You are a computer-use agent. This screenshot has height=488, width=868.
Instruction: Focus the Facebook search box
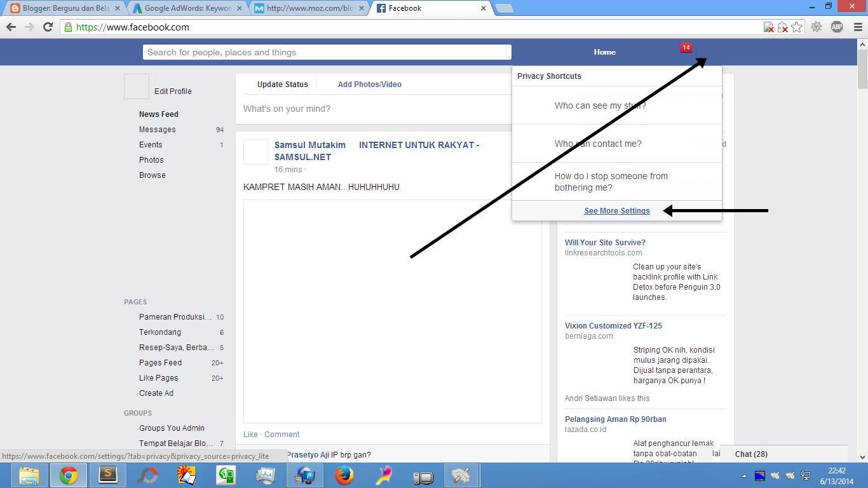pyautogui.click(x=327, y=52)
